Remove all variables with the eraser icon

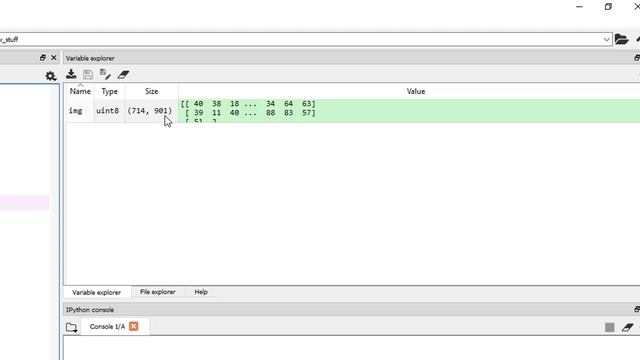[x=123, y=74]
